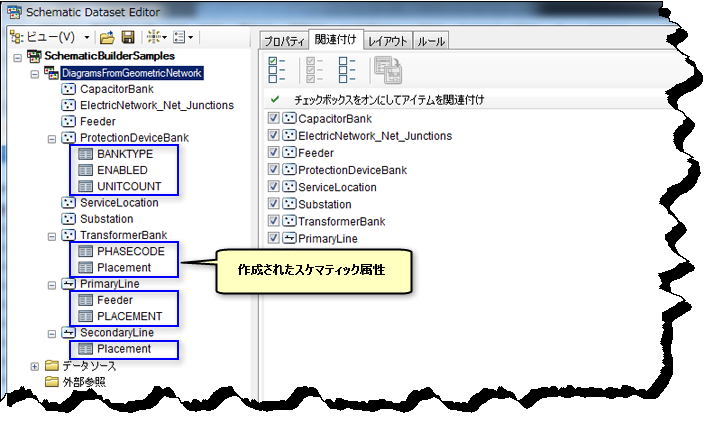The image size is (720, 438).
Task: Expand the データソース folder node
Action: coord(34,366)
